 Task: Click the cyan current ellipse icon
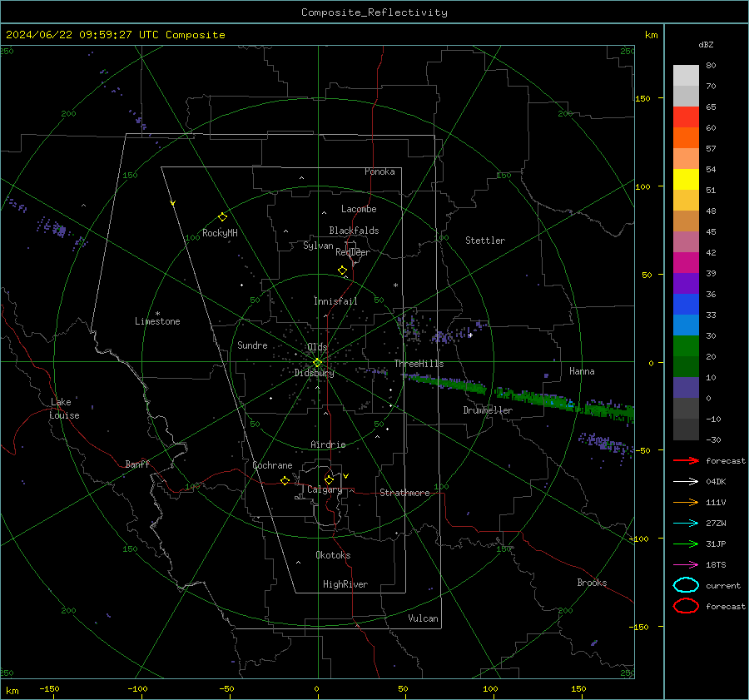tap(686, 585)
